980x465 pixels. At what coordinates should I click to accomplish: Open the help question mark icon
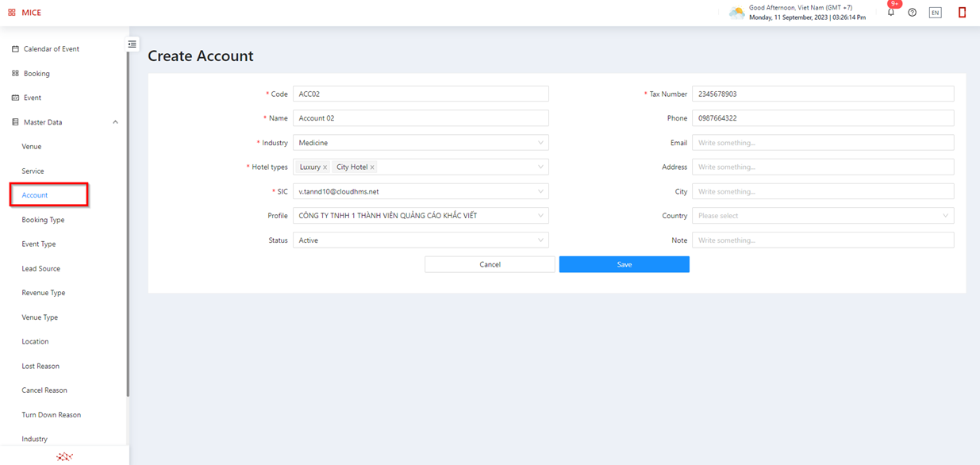coord(912,13)
